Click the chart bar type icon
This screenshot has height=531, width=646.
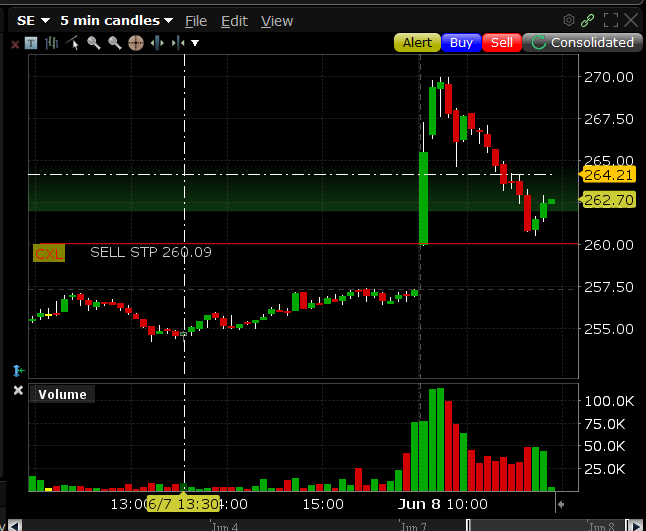[x=51, y=43]
